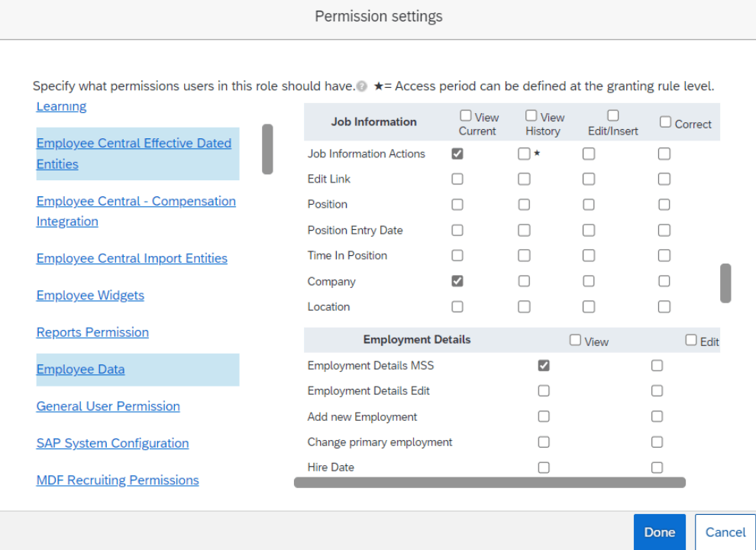The width and height of the screenshot is (756, 550).
Task: Check Edit/Insert for Position field
Action: click(x=589, y=205)
